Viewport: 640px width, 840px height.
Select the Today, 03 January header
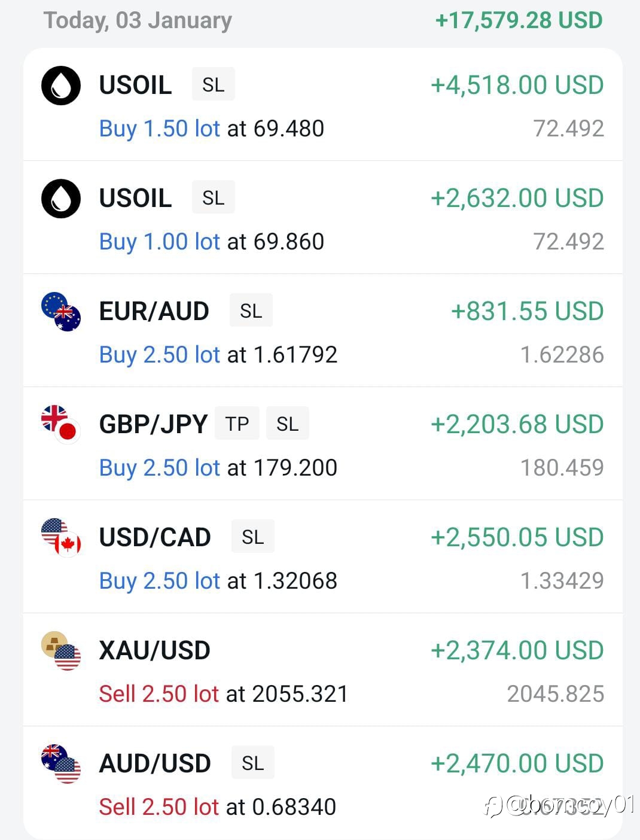(138, 20)
